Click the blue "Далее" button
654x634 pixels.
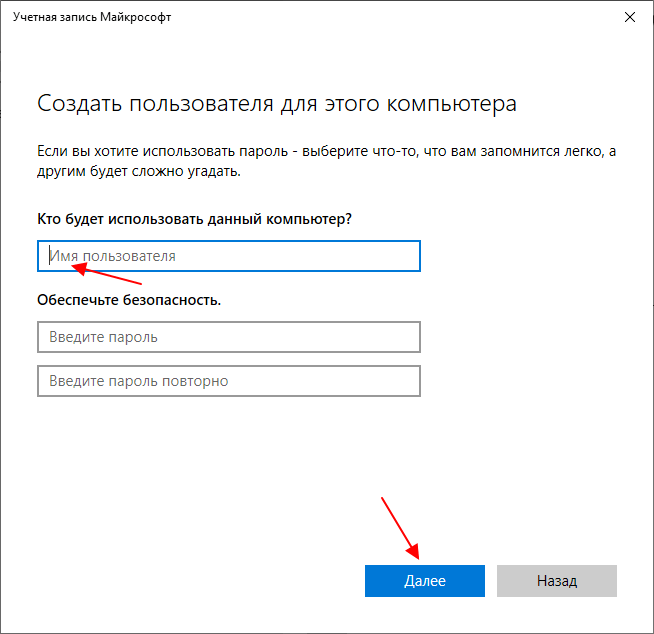[425, 581]
